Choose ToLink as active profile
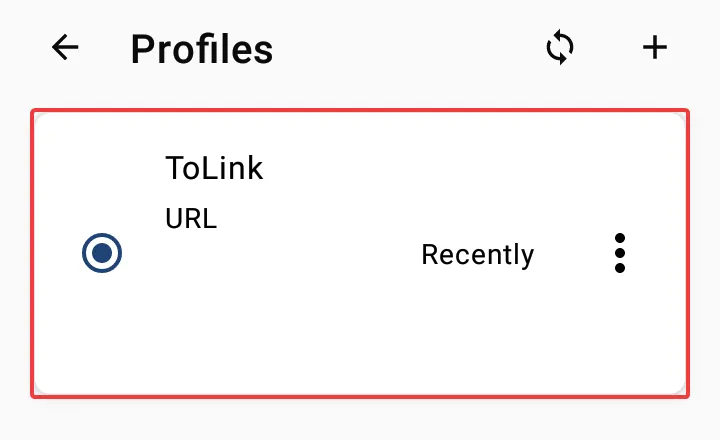720x440 pixels. tap(101, 254)
